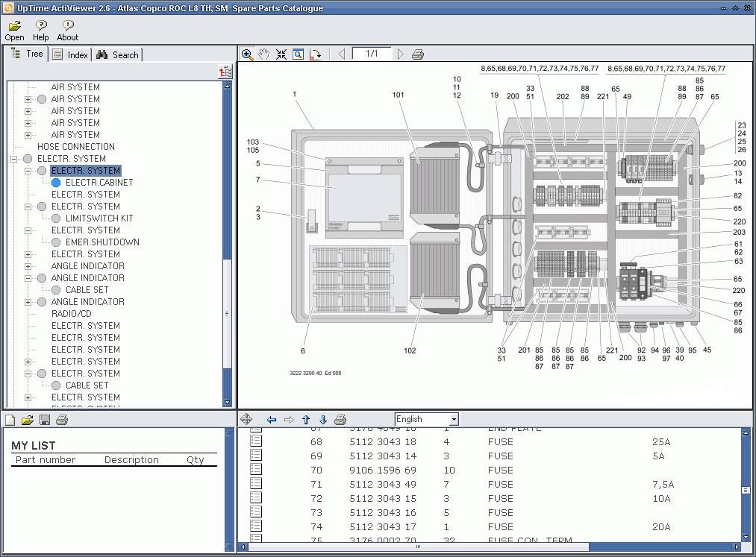Click the collapse tree icon above the tree
The height and width of the screenshot is (557, 756).
pyautogui.click(x=225, y=72)
